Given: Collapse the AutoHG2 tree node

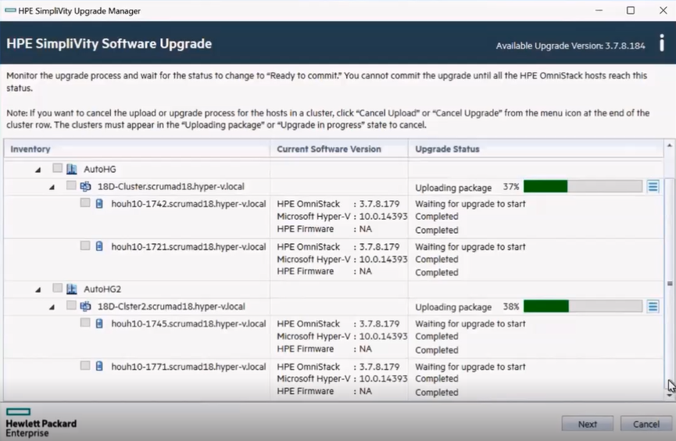Looking at the screenshot, I should [x=38, y=290].
